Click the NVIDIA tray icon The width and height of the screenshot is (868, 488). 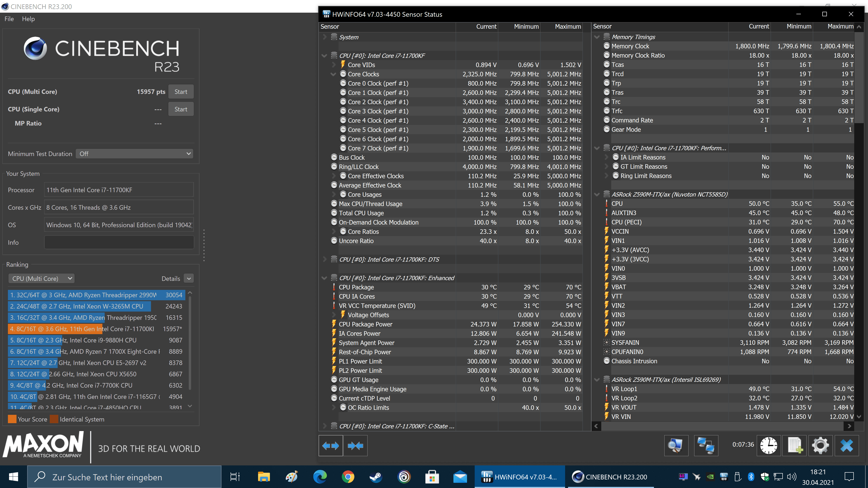tap(710, 476)
